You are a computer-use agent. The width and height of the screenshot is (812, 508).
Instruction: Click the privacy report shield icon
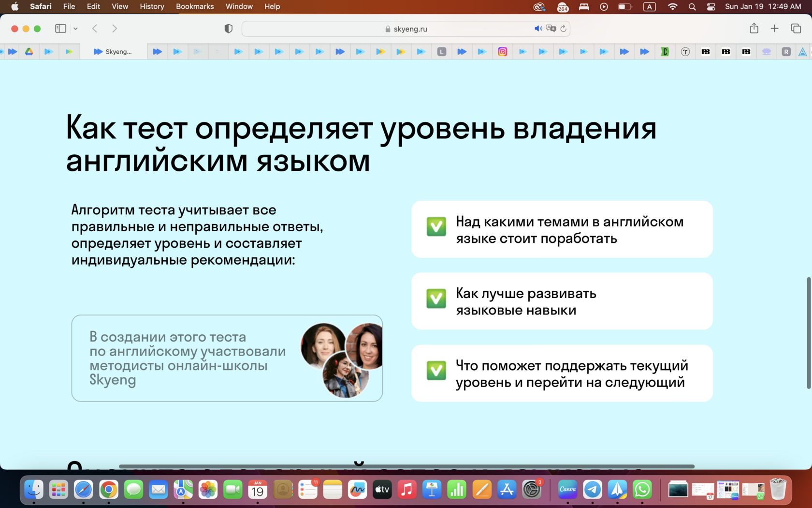click(229, 29)
